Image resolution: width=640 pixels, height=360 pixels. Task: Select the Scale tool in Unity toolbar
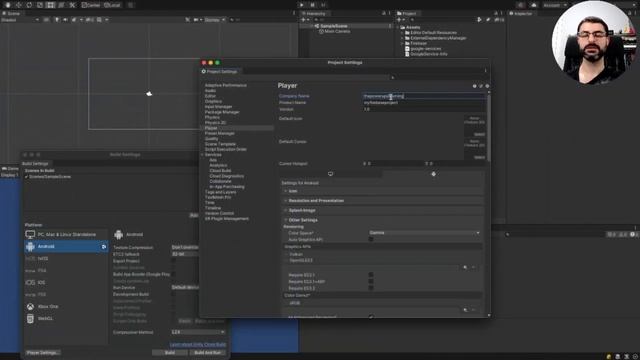coord(40,5)
